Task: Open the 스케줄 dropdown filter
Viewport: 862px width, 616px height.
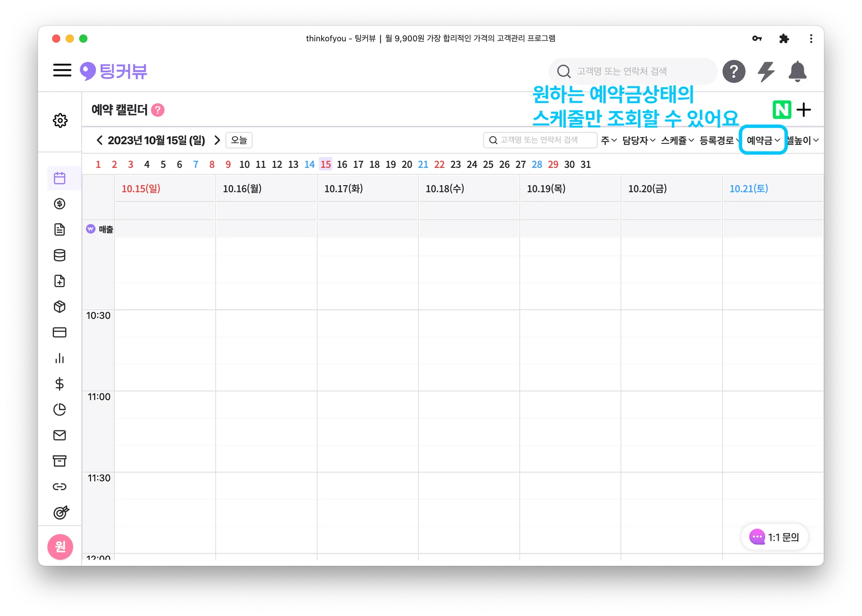Action: [x=677, y=141]
